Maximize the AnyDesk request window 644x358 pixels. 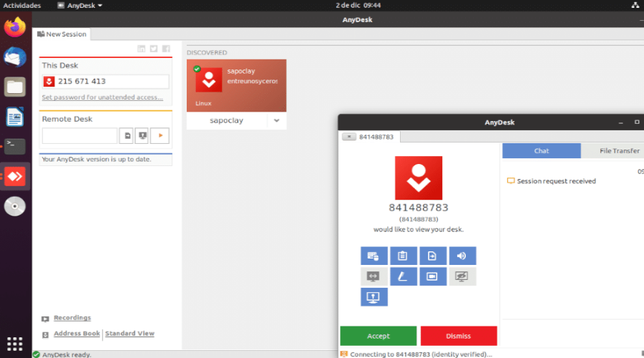[637, 122]
